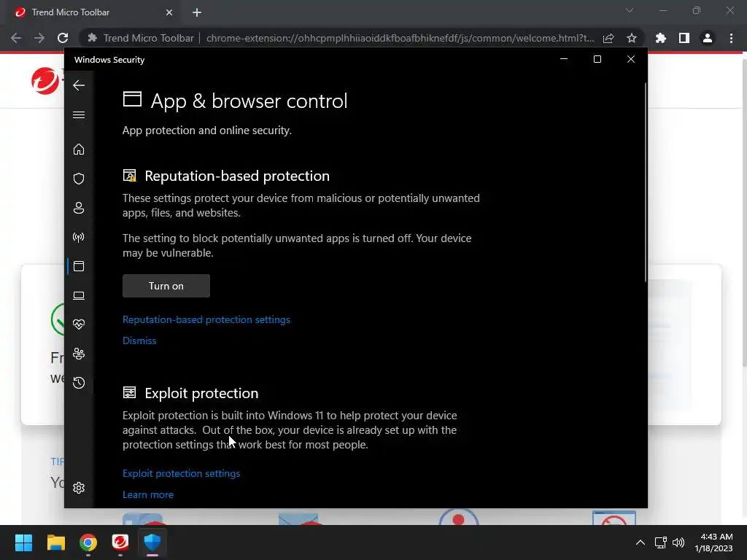Open Windows Security settings gear
747x560 pixels.
point(79,488)
